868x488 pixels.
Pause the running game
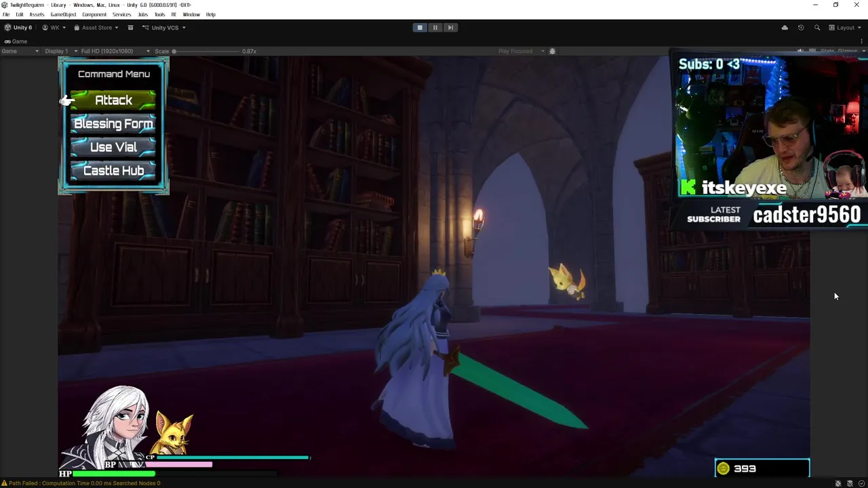point(435,28)
